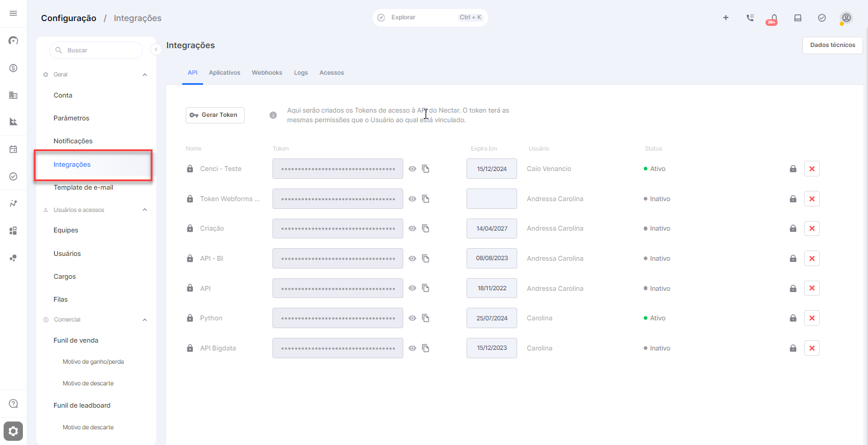The height and width of the screenshot is (445, 868).
Task: Open Usuários settings page
Action: tap(67, 254)
